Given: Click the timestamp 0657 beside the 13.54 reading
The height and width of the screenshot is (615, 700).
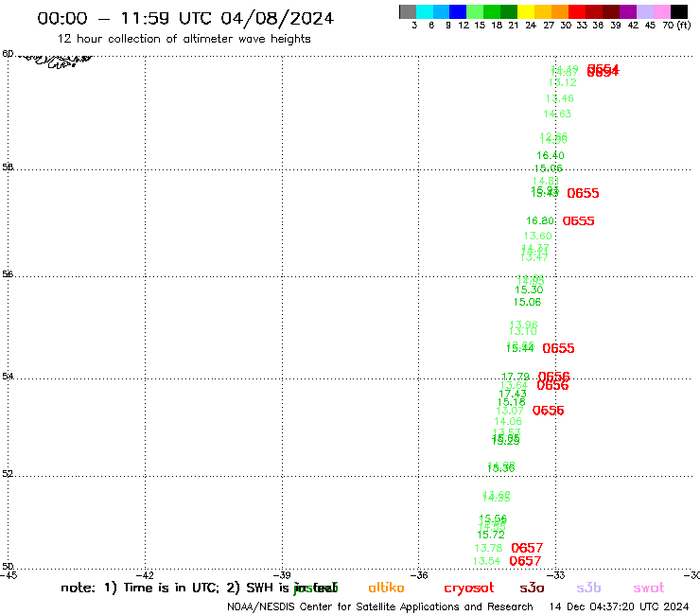Looking at the screenshot, I should tap(525, 561).
